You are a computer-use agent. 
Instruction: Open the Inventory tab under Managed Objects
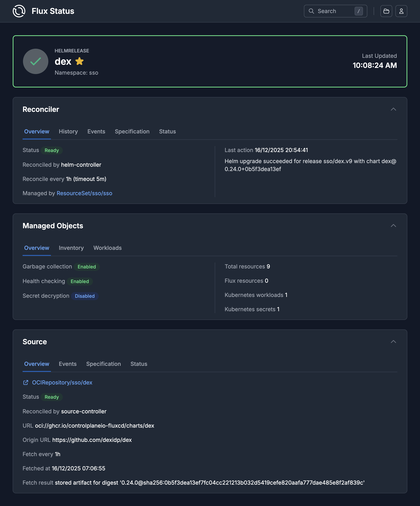pos(71,248)
